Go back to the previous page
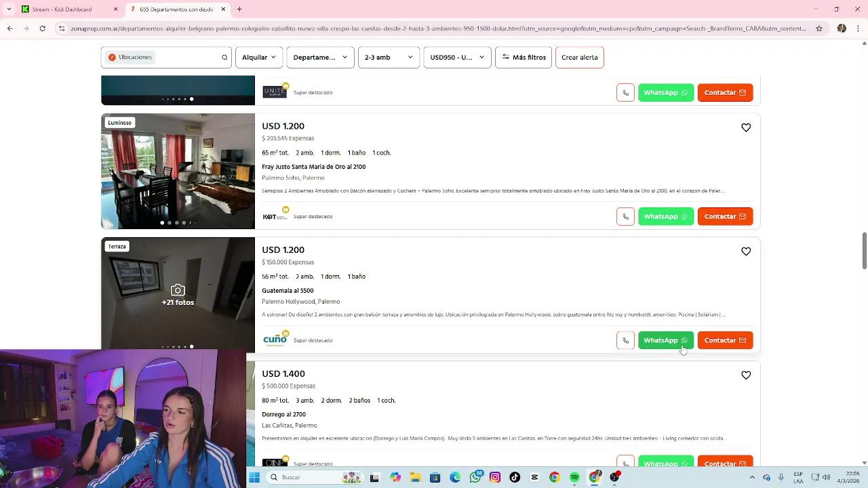 (9, 28)
